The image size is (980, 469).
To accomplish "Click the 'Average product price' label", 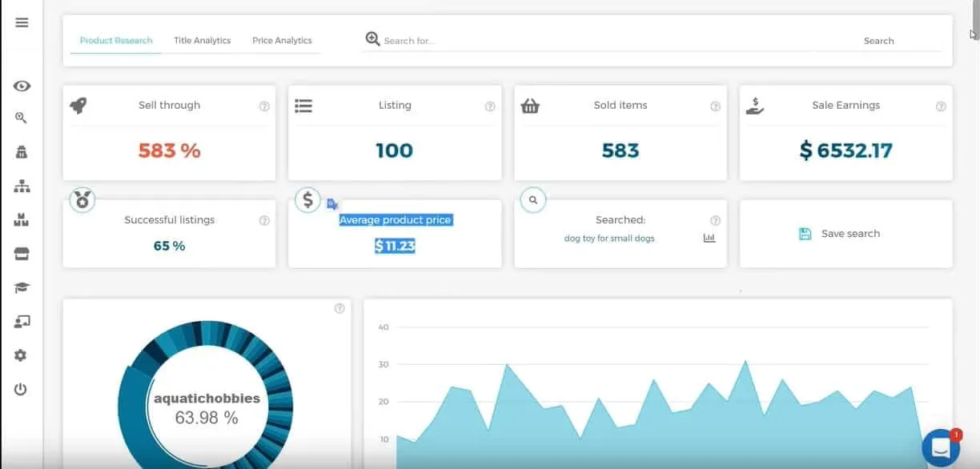I will 395,220.
